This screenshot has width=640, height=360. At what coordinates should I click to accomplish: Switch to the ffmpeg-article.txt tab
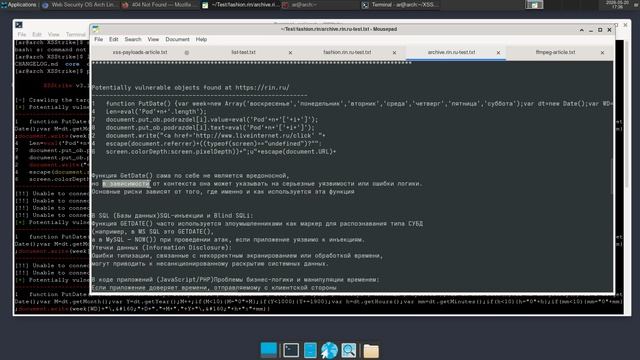[555, 52]
